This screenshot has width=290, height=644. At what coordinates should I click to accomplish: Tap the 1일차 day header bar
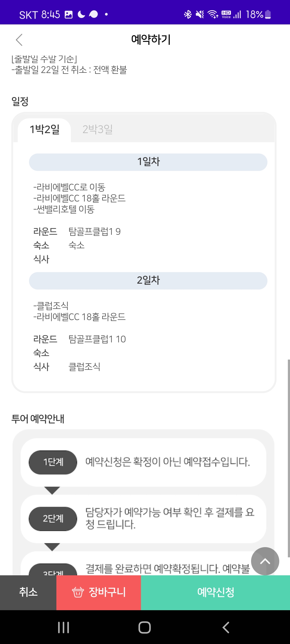pos(148,162)
